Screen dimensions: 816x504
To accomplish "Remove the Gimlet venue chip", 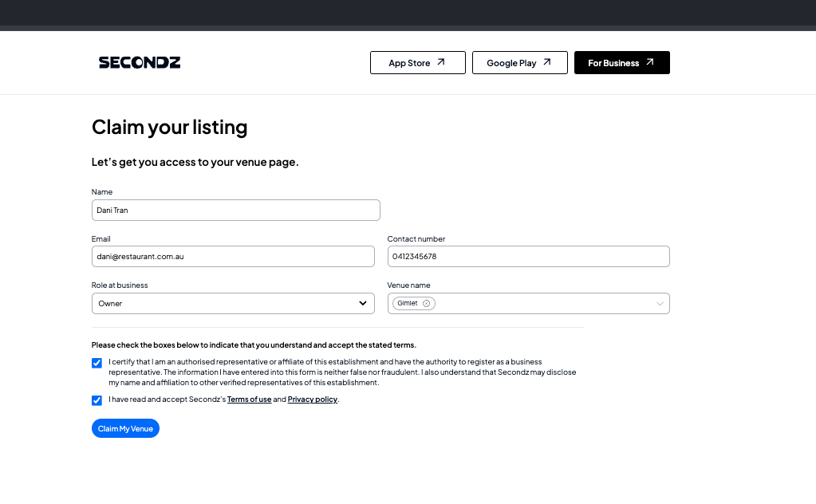I will pyautogui.click(x=427, y=303).
